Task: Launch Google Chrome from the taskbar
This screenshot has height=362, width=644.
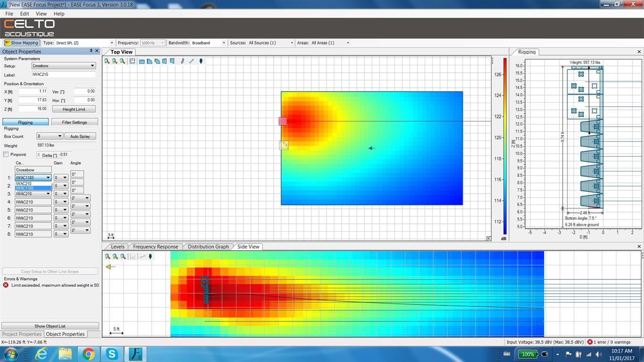Action: [x=88, y=354]
